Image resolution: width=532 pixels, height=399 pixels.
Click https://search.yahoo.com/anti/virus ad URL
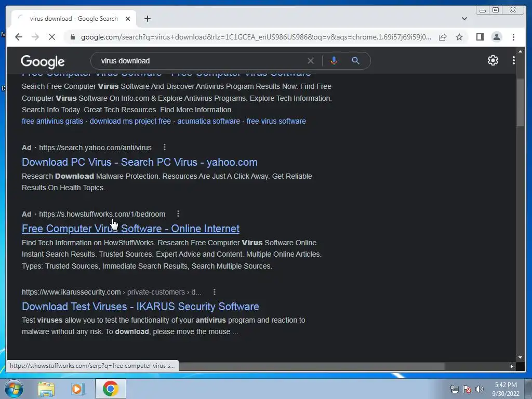coord(96,148)
